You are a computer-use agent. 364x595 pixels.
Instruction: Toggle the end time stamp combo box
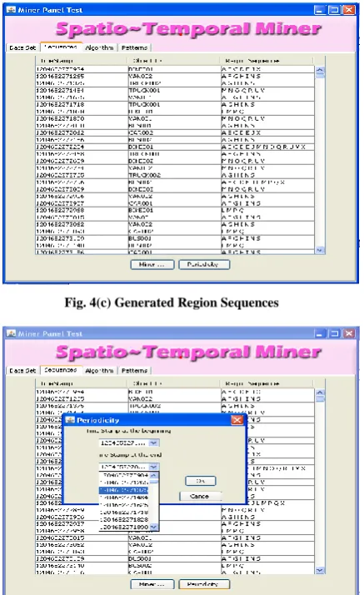(x=129, y=467)
